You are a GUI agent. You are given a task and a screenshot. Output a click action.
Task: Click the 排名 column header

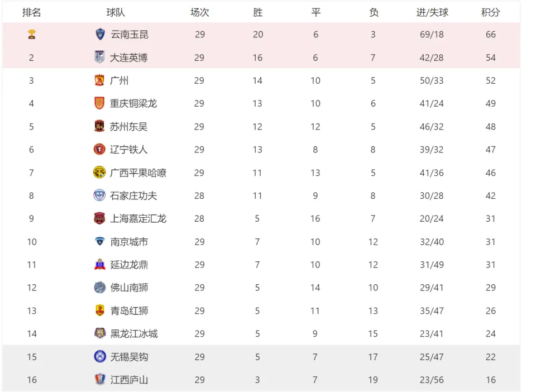coord(31,13)
